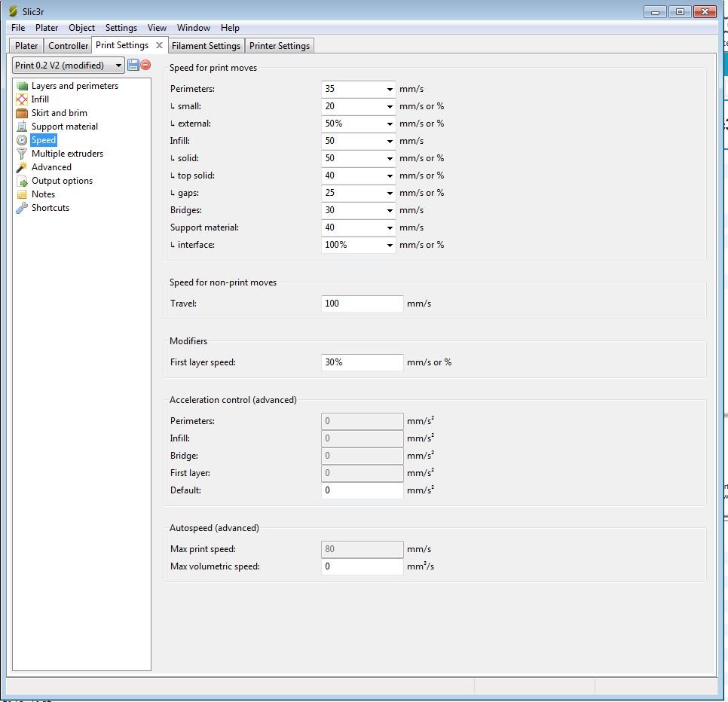Click the Default acceleration field
Viewport: 728px width, 702px height.
[x=362, y=490]
